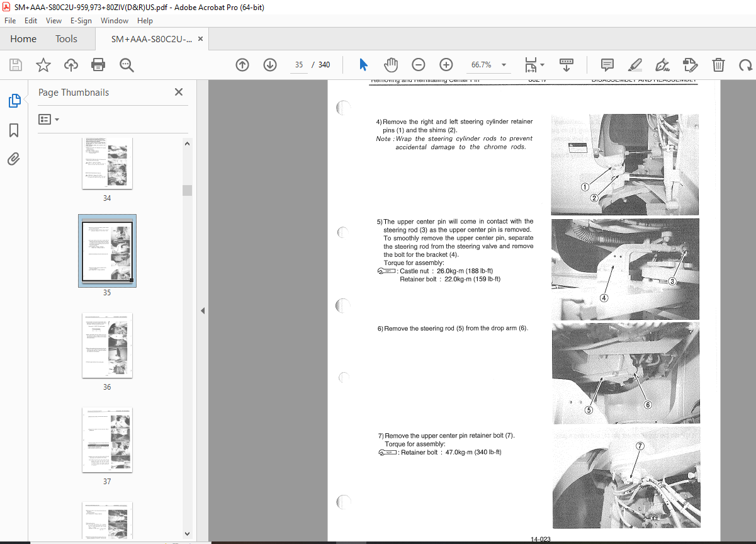Select page 37 thumbnail
Screen dimensions: 756x544
pos(107,440)
